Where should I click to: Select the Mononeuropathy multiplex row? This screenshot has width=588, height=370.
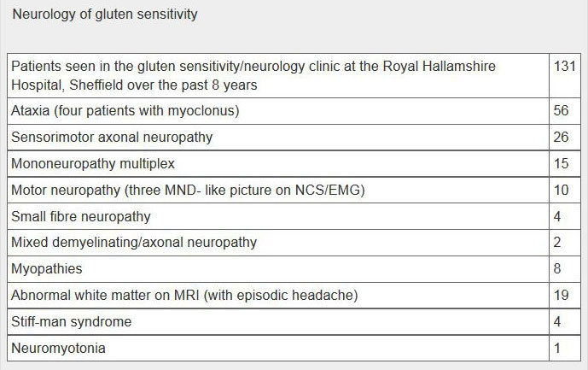coord(294,164)
